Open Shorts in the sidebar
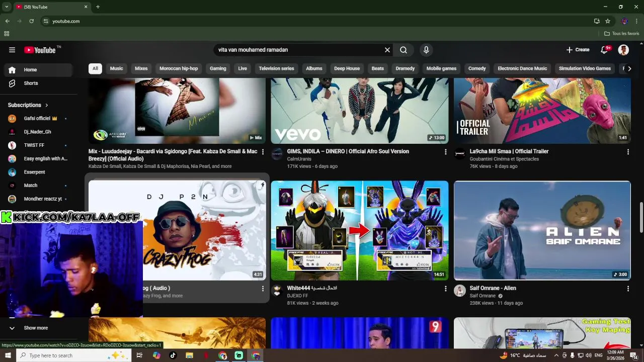Screen dimensions: 644x362 [38, 83]
